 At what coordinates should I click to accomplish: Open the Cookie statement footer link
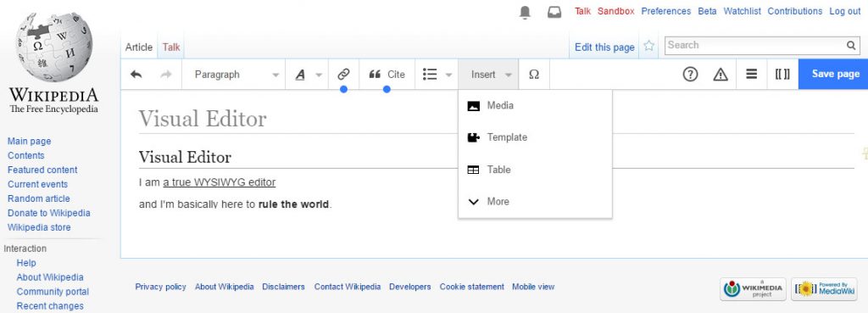pyautogui.click(x=471, y=287)
